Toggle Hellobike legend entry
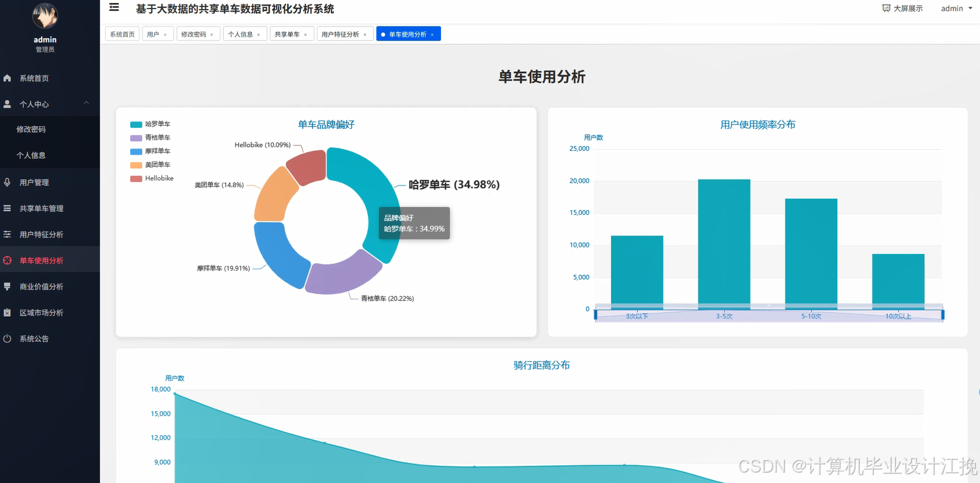Viewport: 980px width, 483px height. tap(152, 178)
